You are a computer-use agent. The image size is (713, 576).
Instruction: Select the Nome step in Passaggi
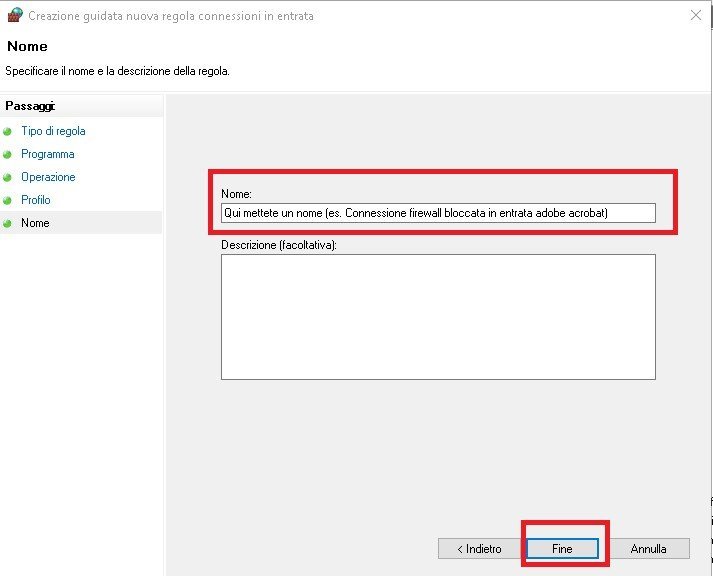35,223
